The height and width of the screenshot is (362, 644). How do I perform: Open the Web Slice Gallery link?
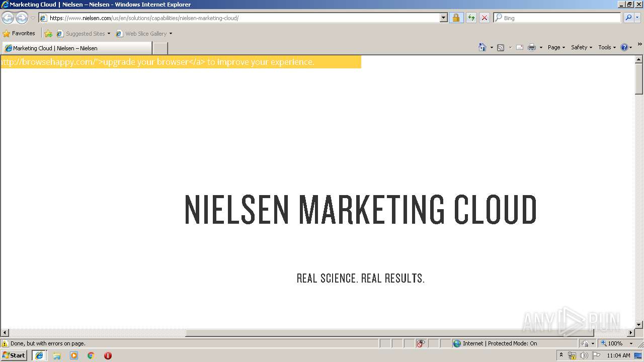[141, 34]
